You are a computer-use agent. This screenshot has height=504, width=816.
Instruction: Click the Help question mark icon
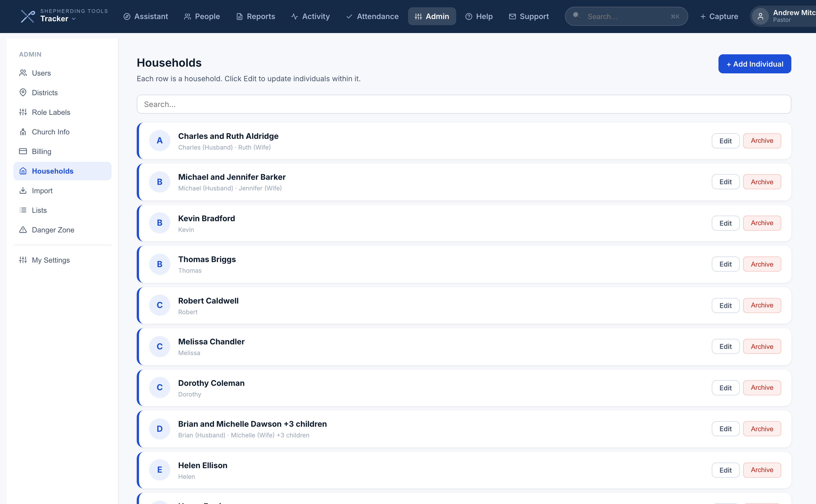pos(469,16)
